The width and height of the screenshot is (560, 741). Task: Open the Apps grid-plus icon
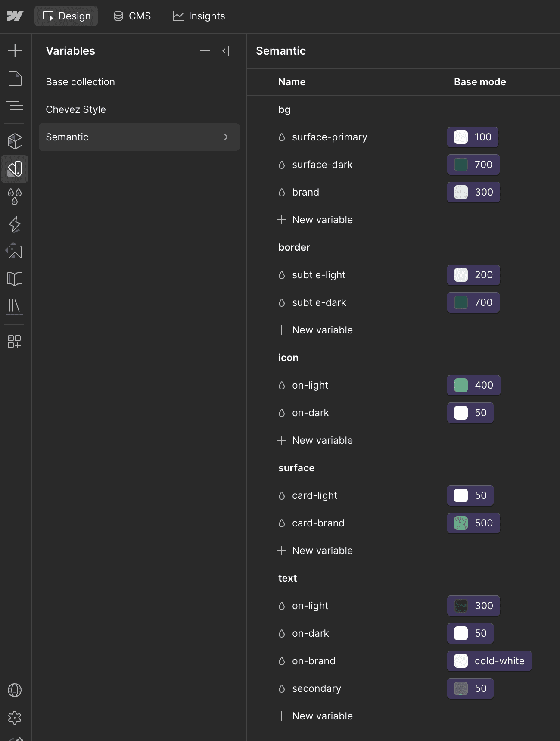[14, 342]
